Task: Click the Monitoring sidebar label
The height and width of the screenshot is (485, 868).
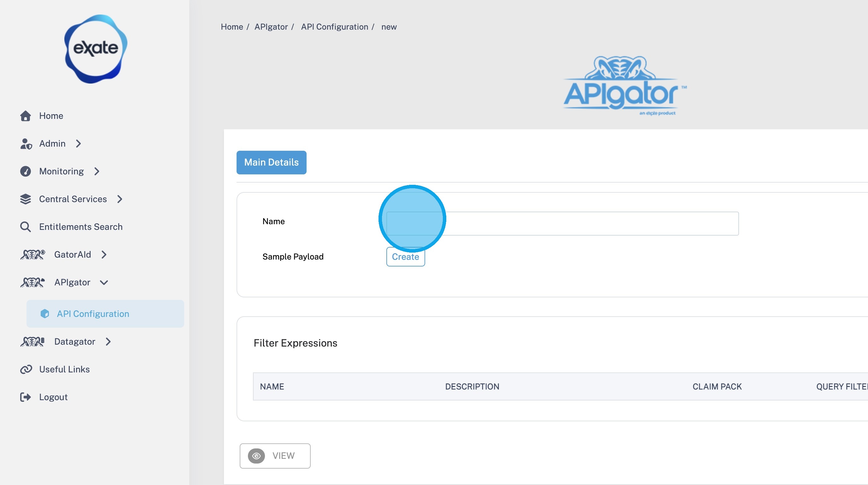Action: tap(61, 172)
